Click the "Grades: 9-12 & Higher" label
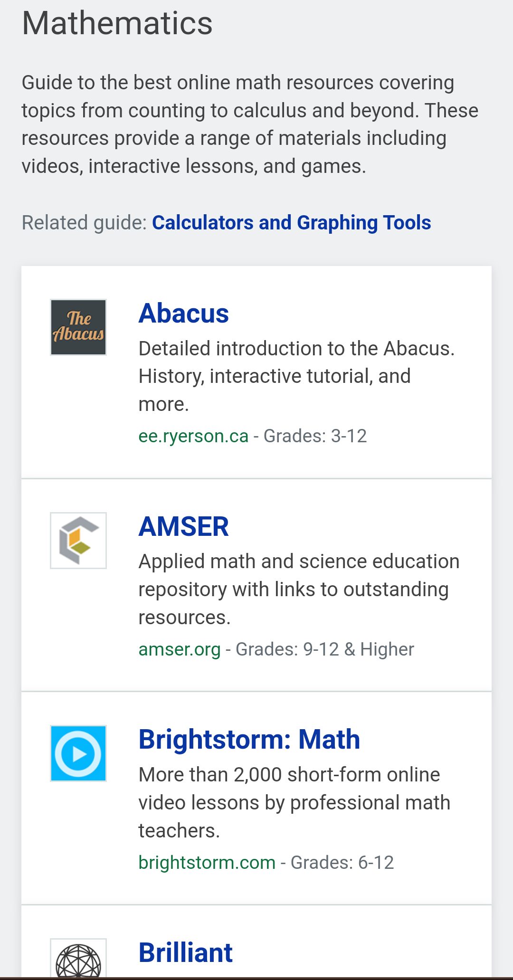 point(325,649)
